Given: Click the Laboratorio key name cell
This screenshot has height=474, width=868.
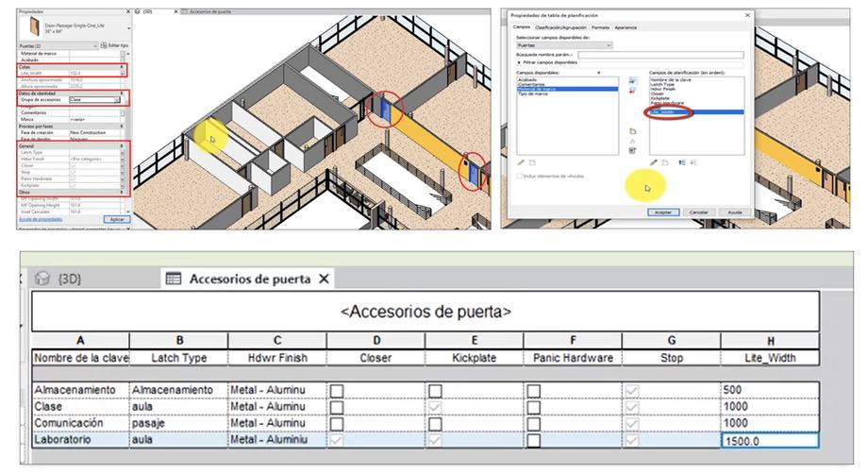Looking at the screenshot, I should click(x=80, y=440).
